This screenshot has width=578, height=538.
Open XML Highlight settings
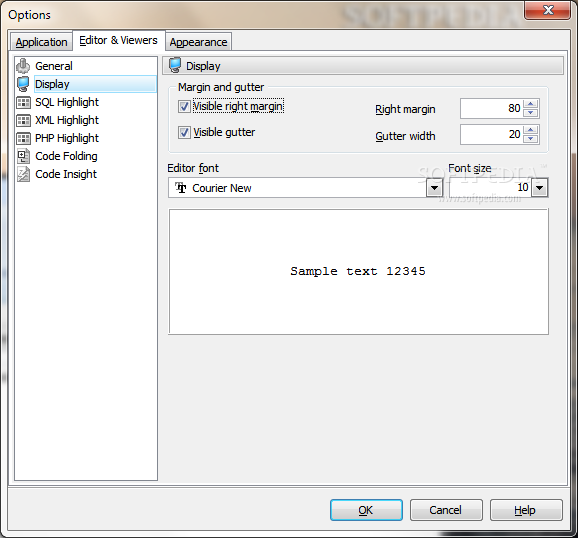[67, 120]
